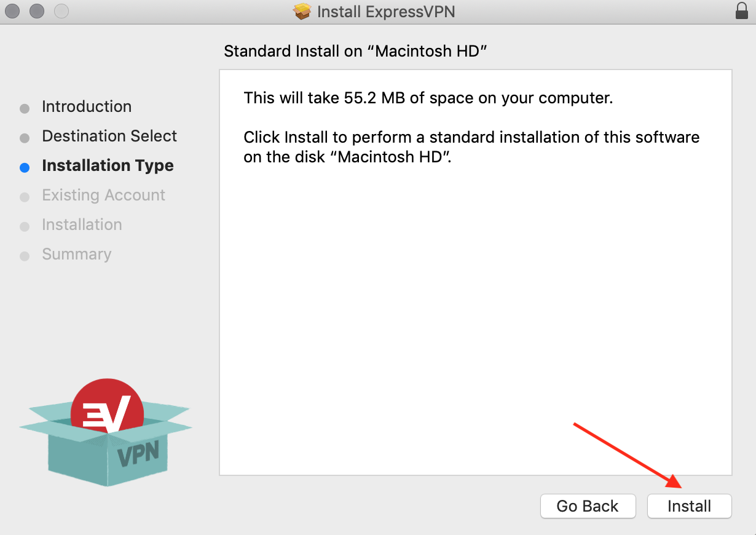Click the Existing Account step
This screenshot has width=756, height=535.
pyautogui.click(x=103, y=195)
